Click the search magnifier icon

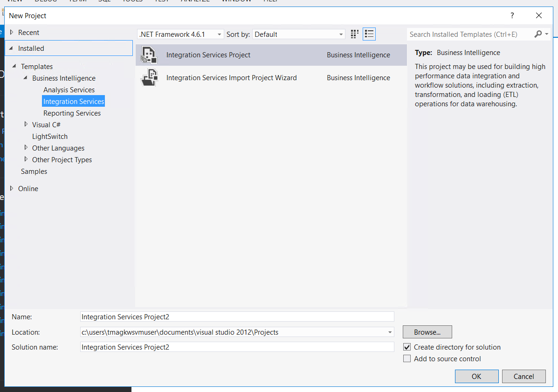[538, 34]
